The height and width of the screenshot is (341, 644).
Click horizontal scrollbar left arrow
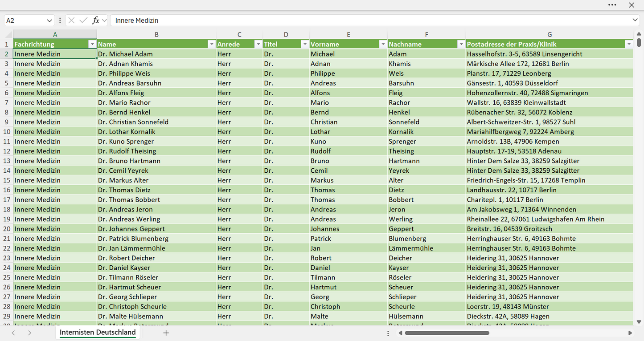pos(400,333)
